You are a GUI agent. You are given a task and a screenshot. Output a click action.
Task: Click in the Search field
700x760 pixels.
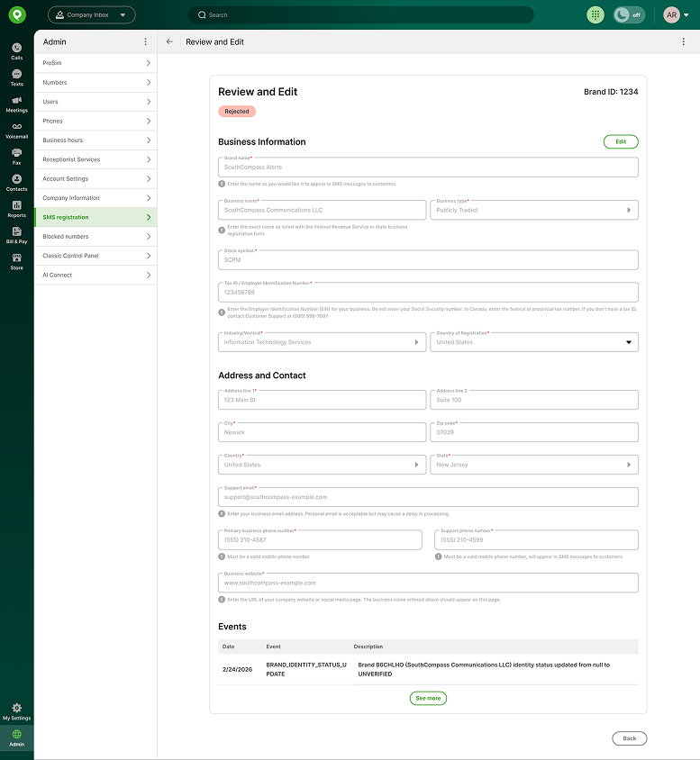click(360, 15)
